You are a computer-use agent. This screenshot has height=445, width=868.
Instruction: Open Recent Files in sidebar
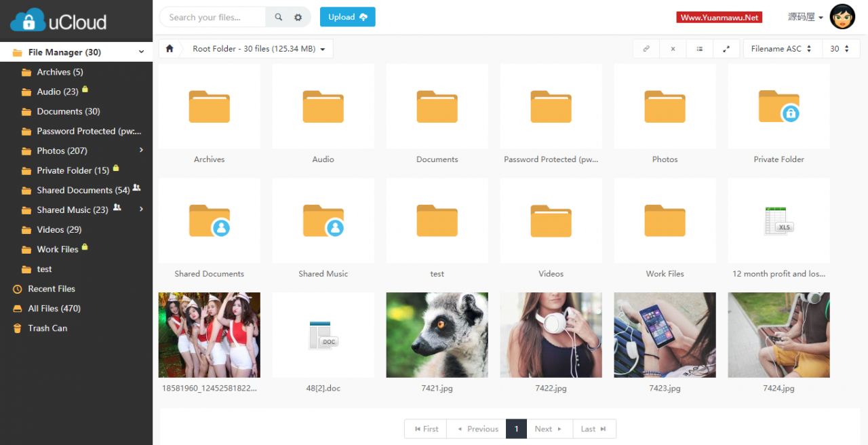click(52, 289)
